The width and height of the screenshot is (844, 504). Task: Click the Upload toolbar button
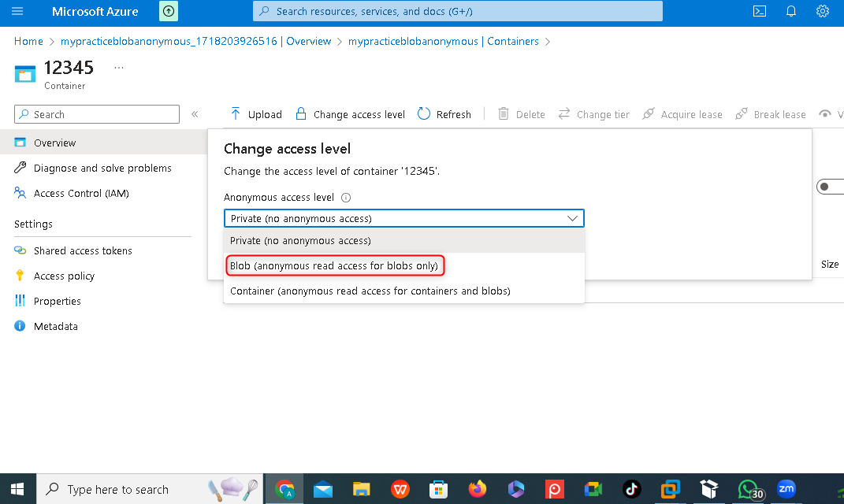click(x=256, y=114)
